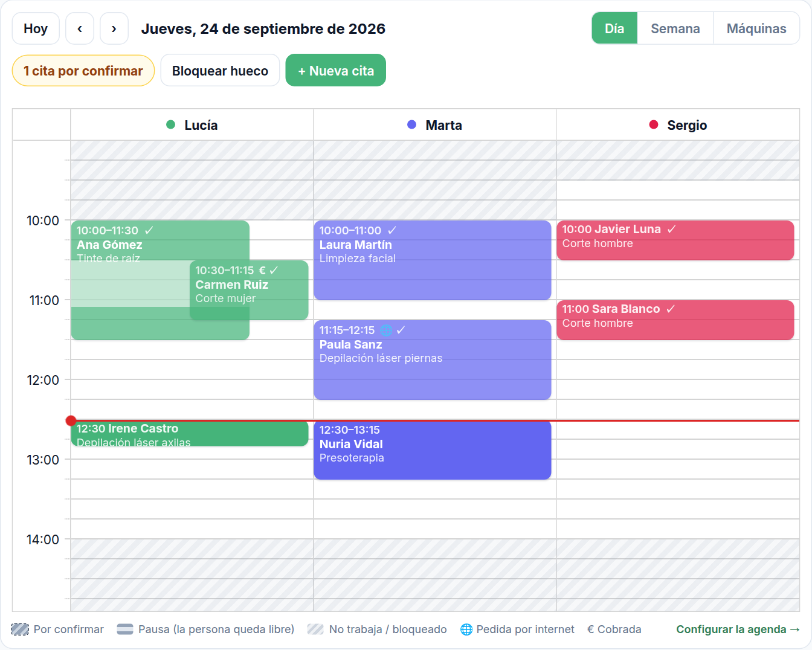Click Sergio's red color dot

(x=654, y=124)
